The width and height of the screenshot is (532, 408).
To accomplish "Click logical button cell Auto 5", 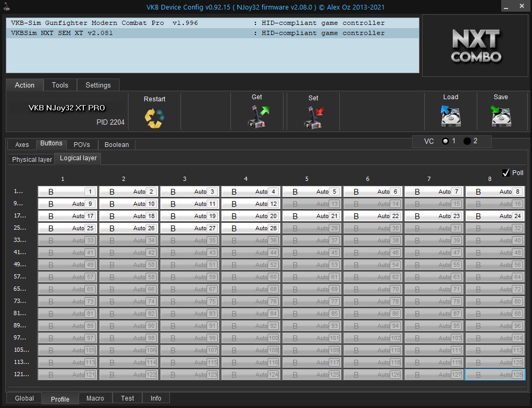I will (x=312, y=192).
